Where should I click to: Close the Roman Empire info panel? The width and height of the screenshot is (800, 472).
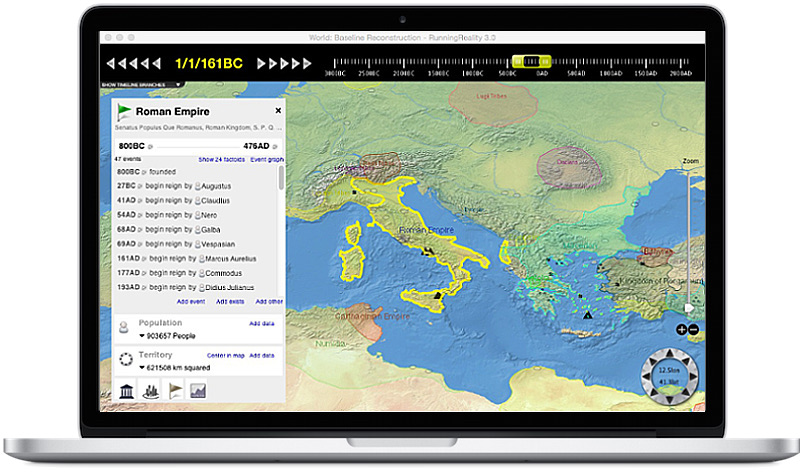coord(278,111)
